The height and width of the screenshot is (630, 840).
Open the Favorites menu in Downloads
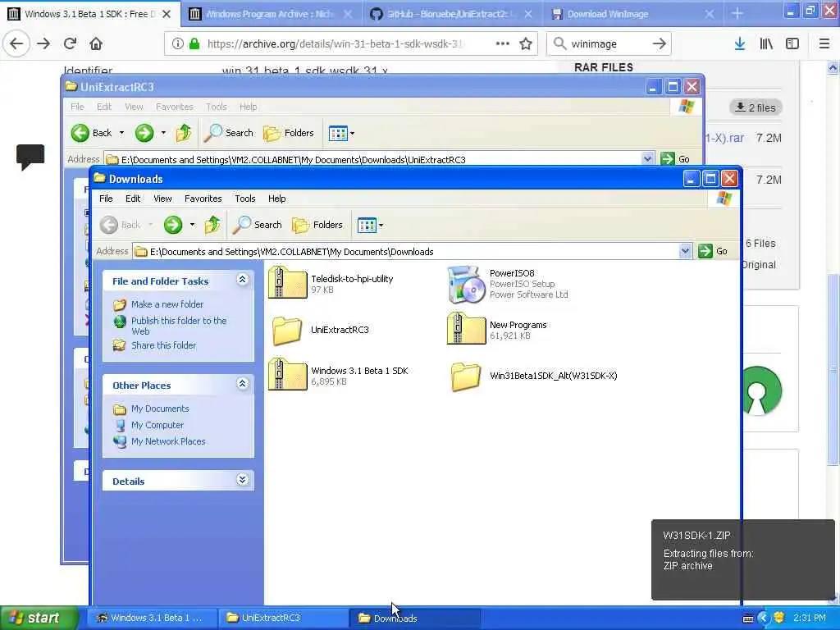click(x=203, y=199)
